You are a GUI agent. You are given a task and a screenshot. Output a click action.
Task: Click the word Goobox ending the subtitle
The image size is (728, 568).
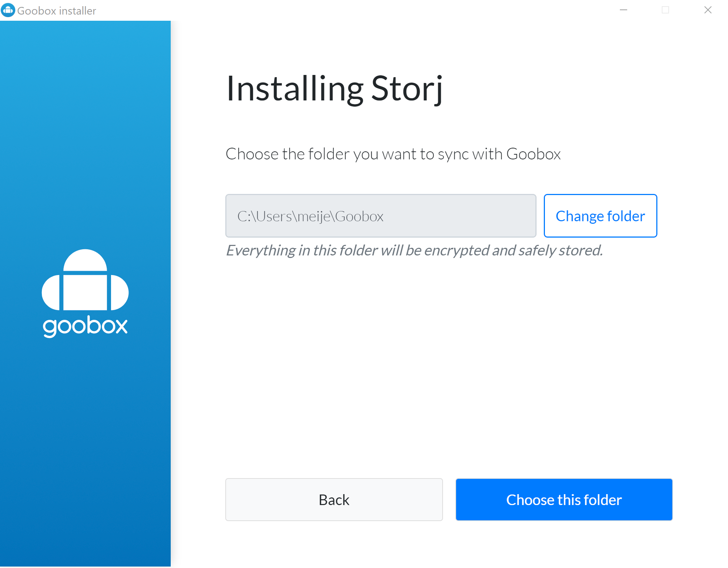click(533, 154)
